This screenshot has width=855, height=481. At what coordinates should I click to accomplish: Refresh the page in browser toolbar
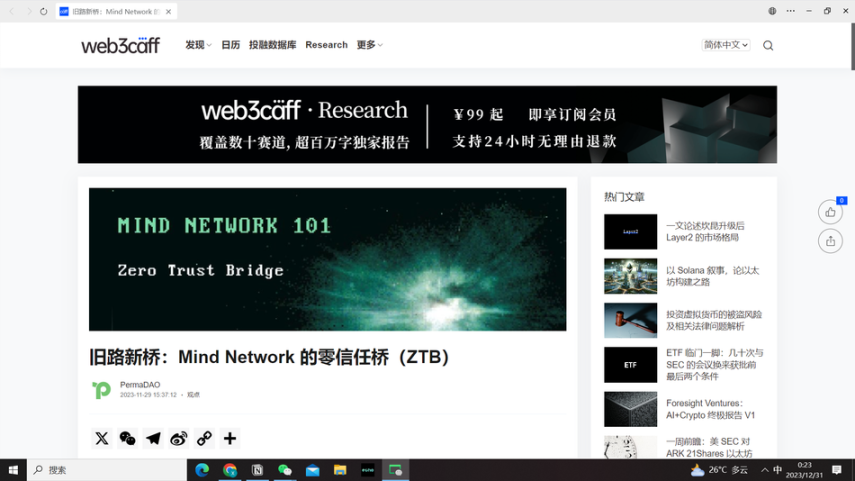pyautogui.click(x=44, y=11)
